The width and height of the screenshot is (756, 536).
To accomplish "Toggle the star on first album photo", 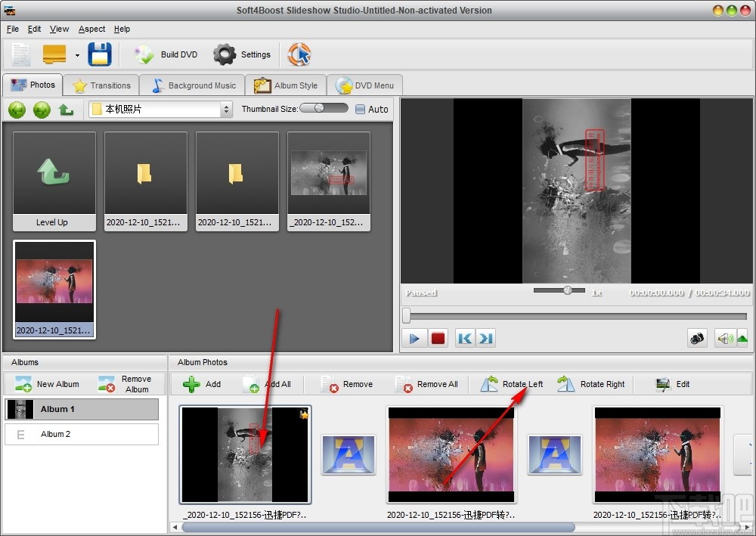I will pyautogui.click(x=304, y=414).
